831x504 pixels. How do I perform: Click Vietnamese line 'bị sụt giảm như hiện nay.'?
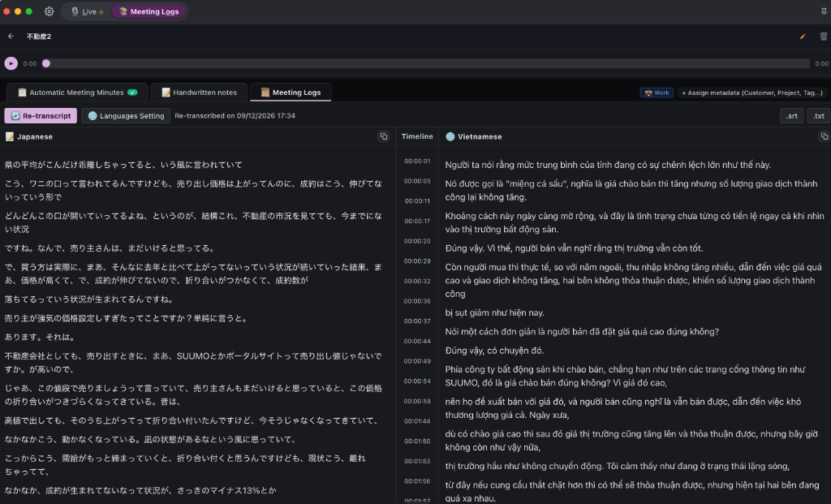pos(494,312)
